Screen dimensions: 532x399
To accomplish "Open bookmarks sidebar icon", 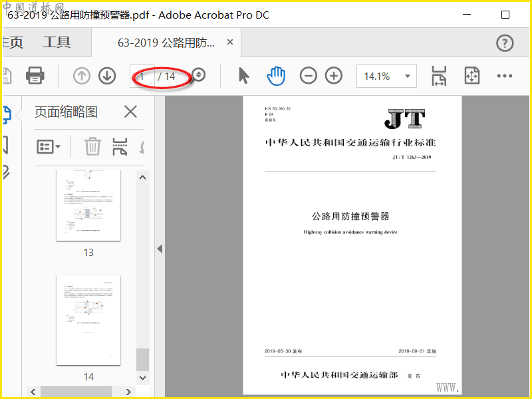I will [x=6, y=145].
